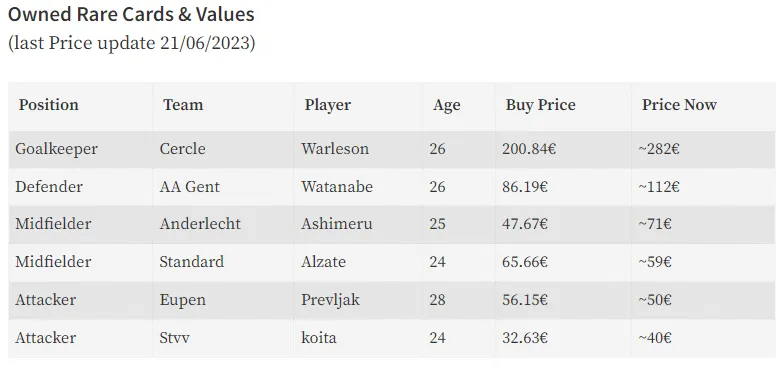
Task: Click the Team column header
Action: (183, 105)
